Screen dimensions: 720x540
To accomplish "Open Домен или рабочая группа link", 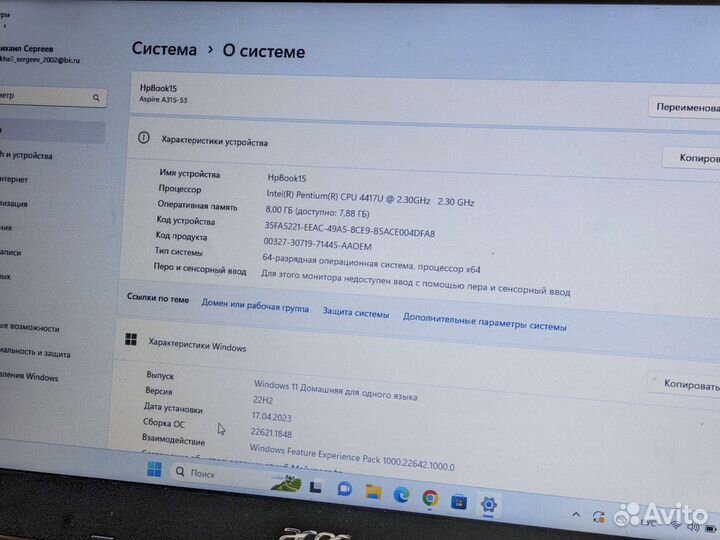I will tap(255, 305).
